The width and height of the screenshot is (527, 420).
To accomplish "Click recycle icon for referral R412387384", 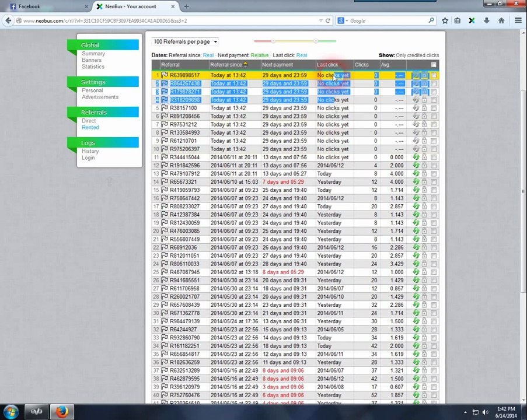I will pyautogui.click(x=416, y=214).
